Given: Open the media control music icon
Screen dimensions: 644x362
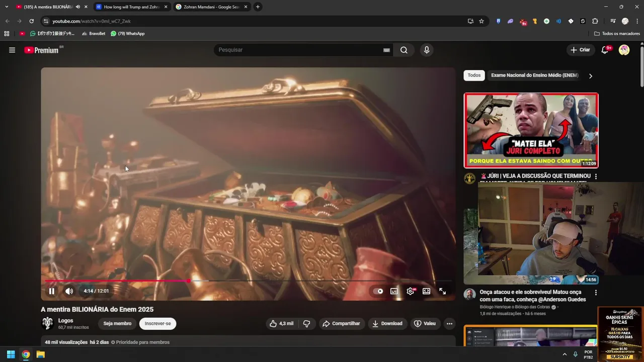Looking at the screenshot, I should point(613,21).
